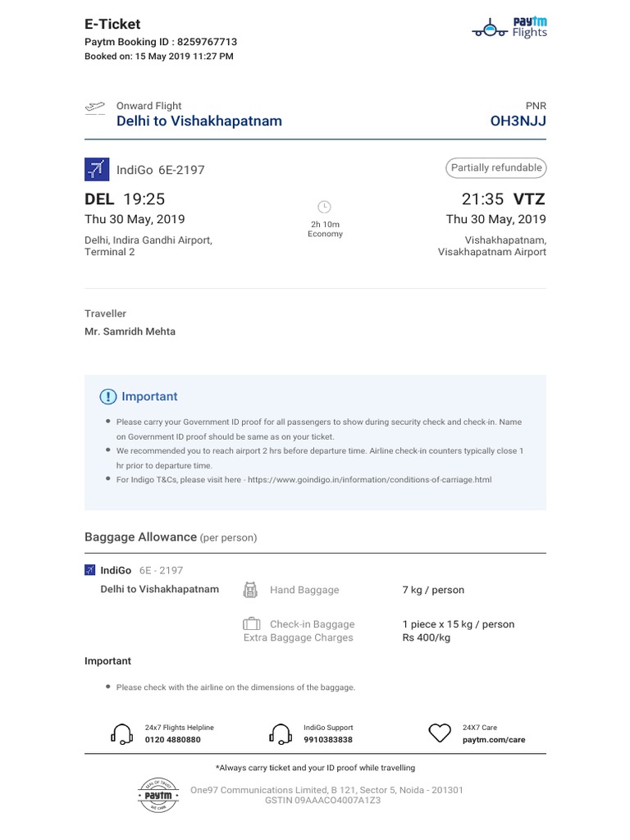Click the Paytm seal of trust badge
This screenshot has width=630, height=840.
coord(158,795)
